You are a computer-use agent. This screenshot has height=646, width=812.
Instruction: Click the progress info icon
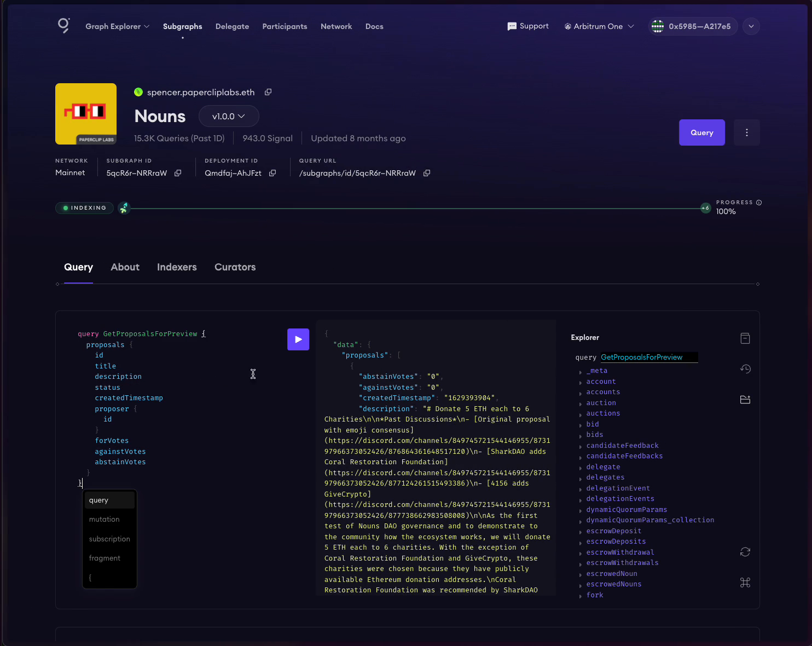(x=759, y=203)
